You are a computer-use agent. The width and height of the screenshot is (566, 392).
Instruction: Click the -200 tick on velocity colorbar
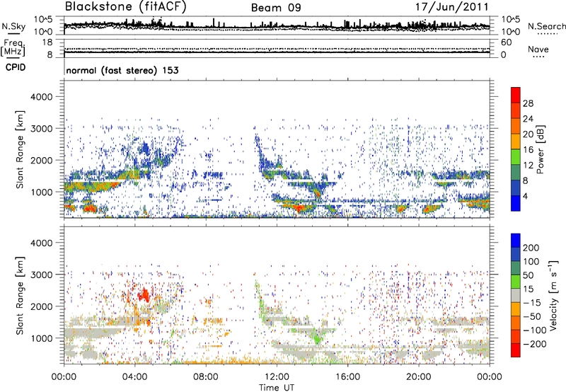tap(534, 344)
